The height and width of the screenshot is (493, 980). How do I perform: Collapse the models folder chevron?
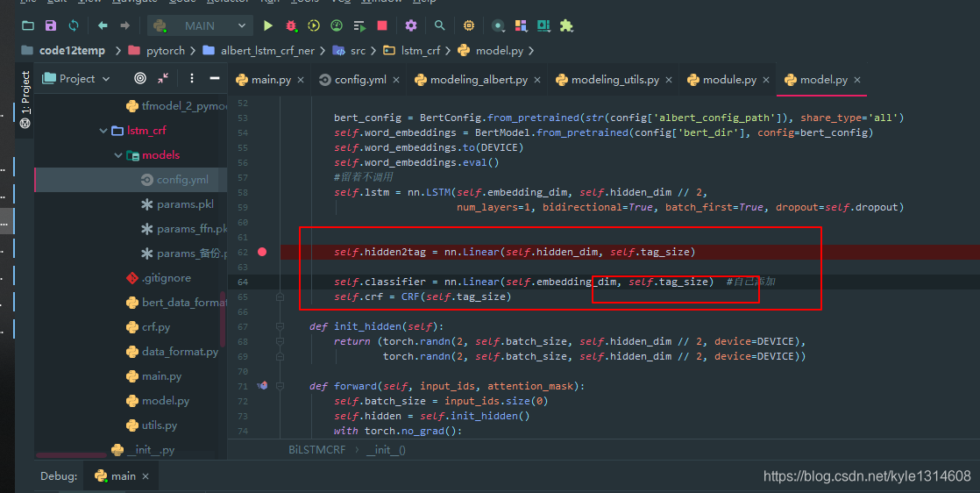[x=118, y=155]
